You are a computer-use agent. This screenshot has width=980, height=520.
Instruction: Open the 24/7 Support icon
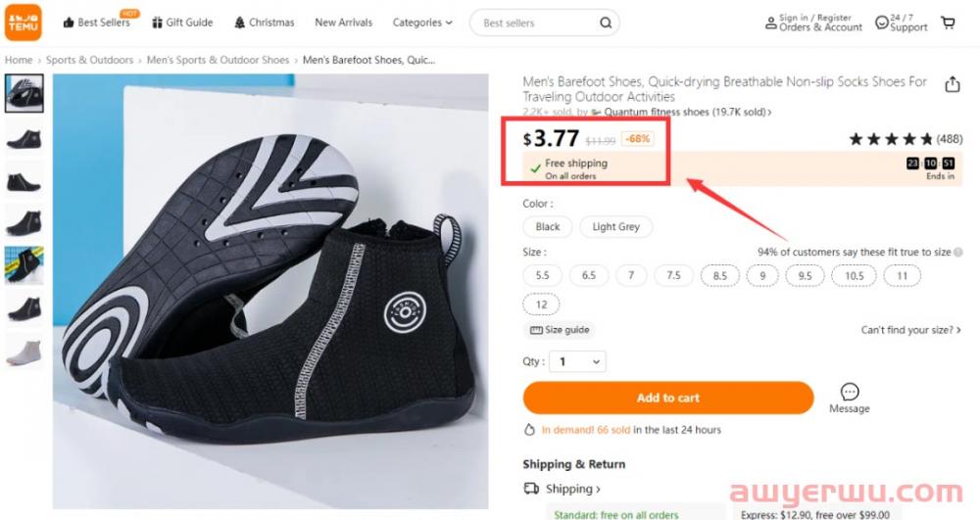tap(881, 23)
